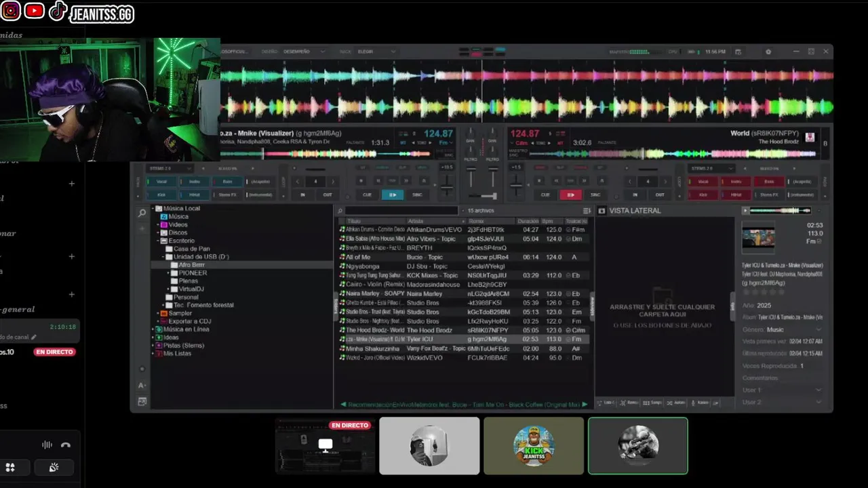This screenshot has width=868, height=488.
Task: Click the left deck play/pause button
Action: click(x=392, y=195)
